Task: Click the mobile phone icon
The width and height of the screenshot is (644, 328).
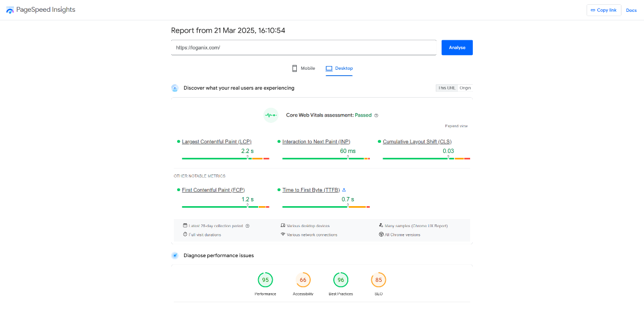Action: pos(295,68)
